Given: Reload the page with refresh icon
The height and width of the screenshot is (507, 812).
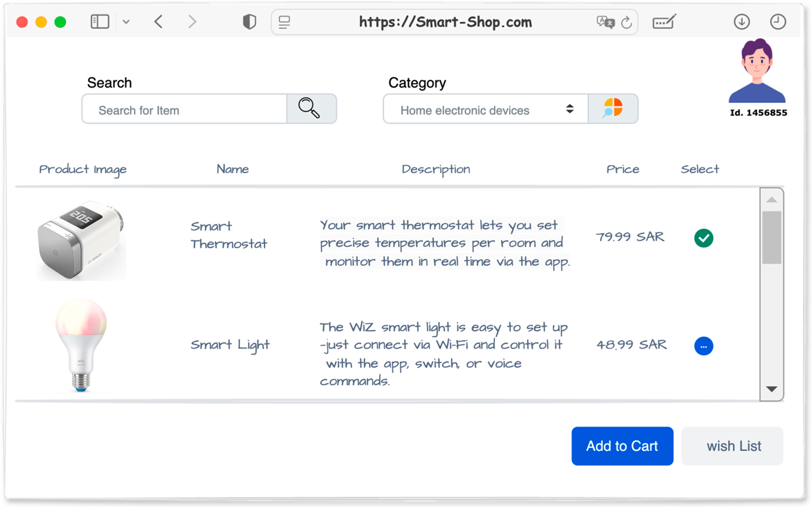Looking at the screenshot, I should 626,22.
